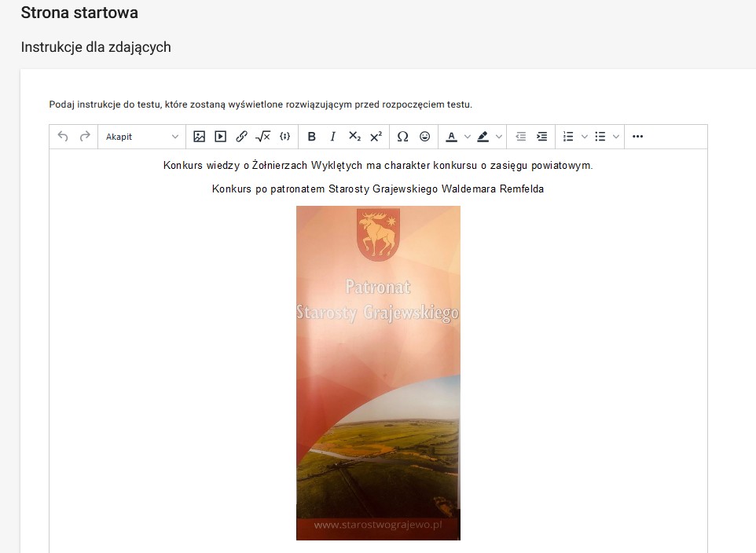
Task: Toggle bold formatting
Action: click(x=312, y=137)
